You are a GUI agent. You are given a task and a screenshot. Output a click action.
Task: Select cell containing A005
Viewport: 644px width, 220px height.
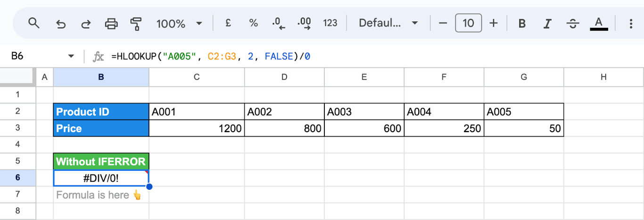(x=524, y=111)
